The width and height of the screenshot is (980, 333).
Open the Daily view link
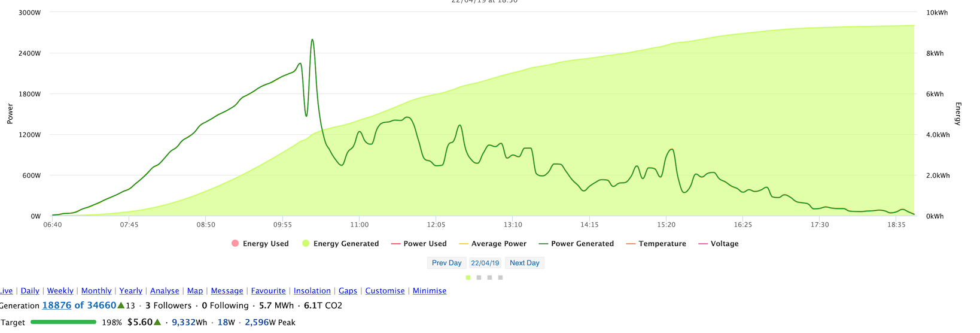pos(30,291)
